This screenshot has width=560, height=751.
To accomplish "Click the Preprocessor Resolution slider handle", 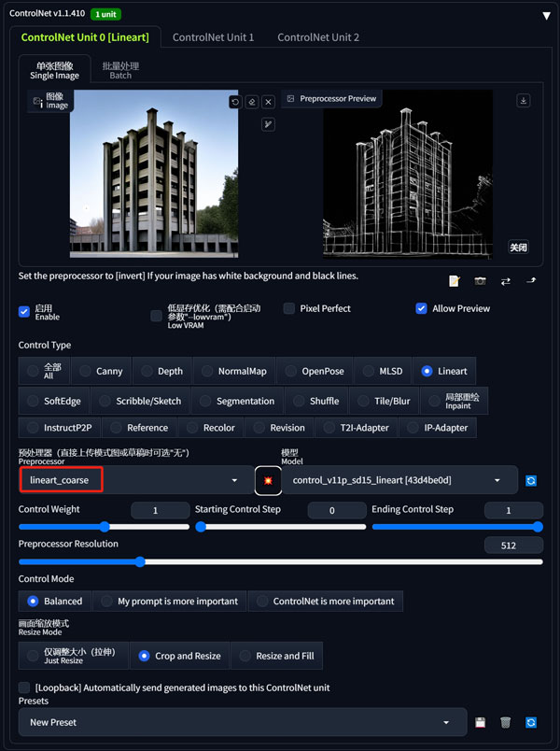I will 140,561.
